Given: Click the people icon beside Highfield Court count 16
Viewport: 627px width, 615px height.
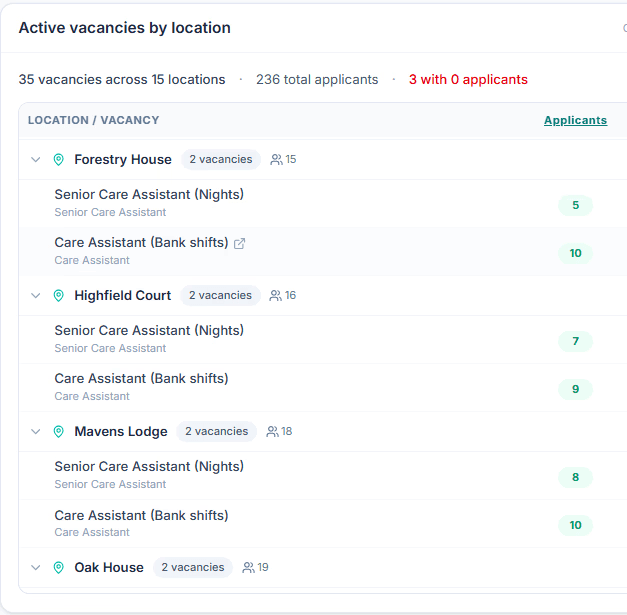Looking at the screenshot, I should 275,296.
